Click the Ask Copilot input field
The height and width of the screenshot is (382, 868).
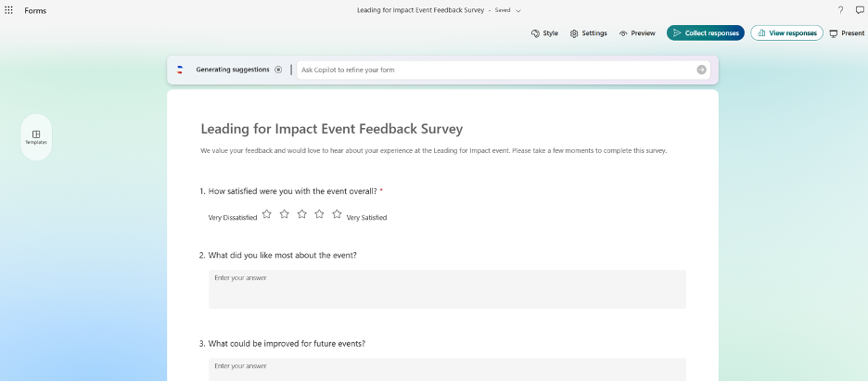pyautogui.click(x=496, y=70)
